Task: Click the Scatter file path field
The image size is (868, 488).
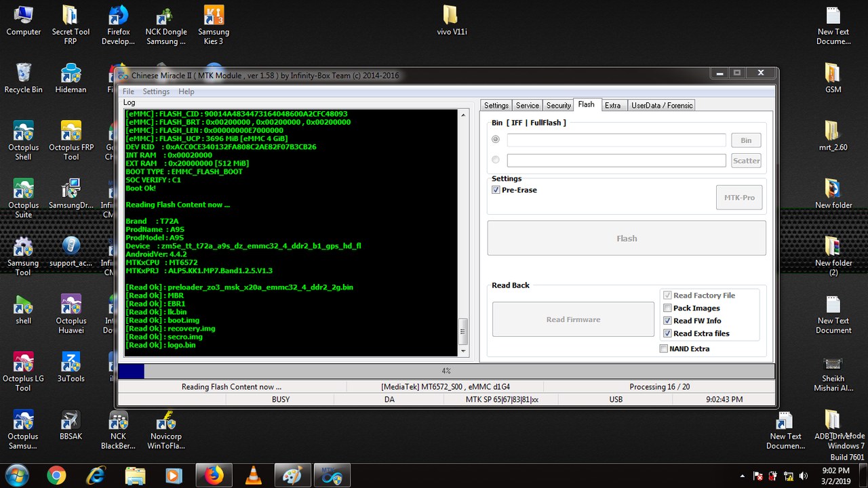Action: (x=616, y=161)
